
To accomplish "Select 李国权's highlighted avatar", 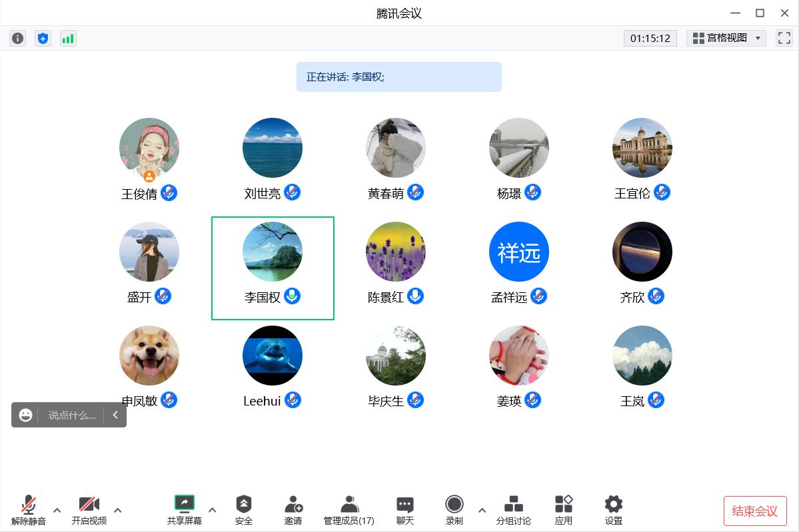I will point(273,252).
